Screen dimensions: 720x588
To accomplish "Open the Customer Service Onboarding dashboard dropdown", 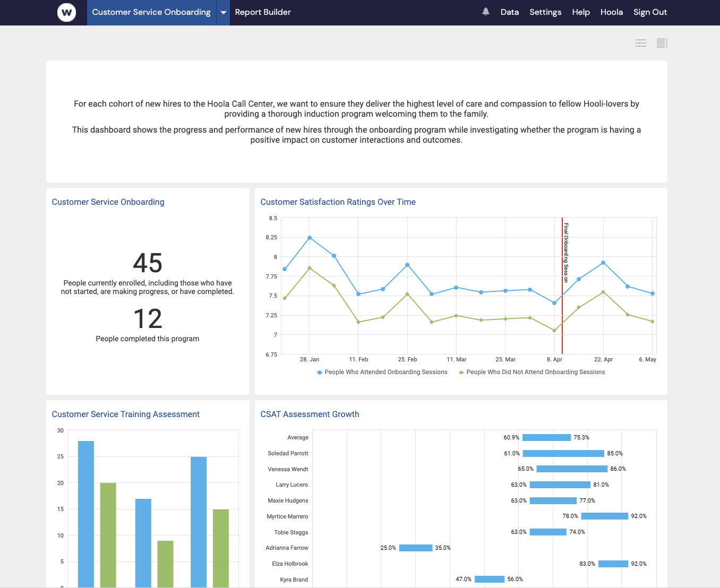I will pos(222,12).
